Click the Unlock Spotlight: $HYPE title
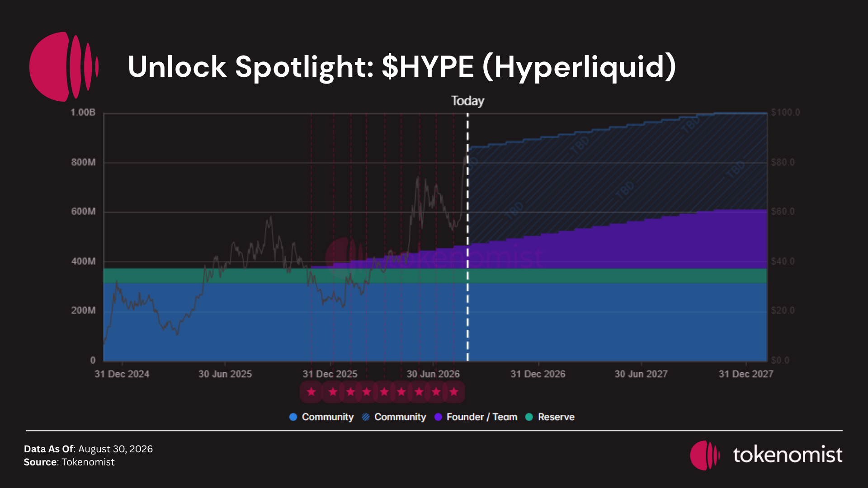Screen dimensions: 868x488 [402, 67]
